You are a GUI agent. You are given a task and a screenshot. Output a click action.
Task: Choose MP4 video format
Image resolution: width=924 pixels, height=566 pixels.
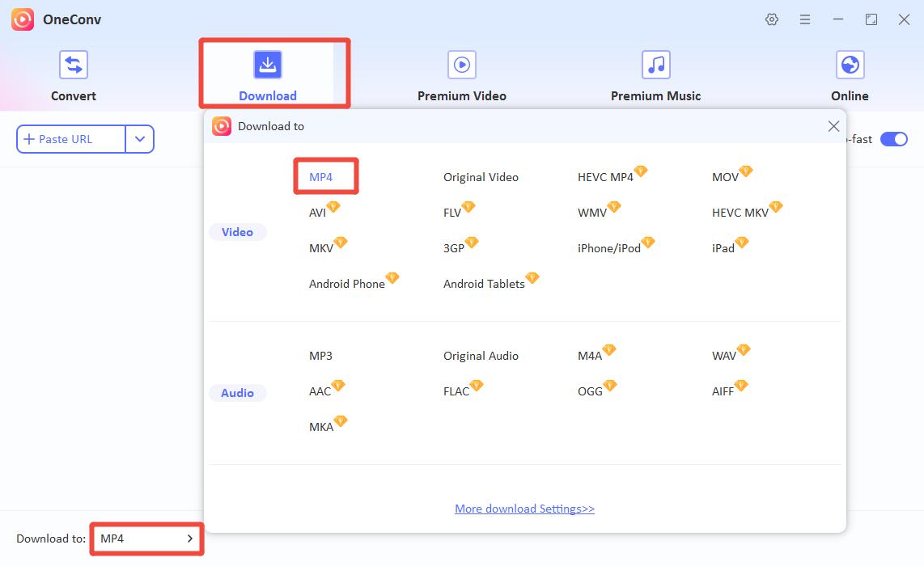click(x=321, y=177)
